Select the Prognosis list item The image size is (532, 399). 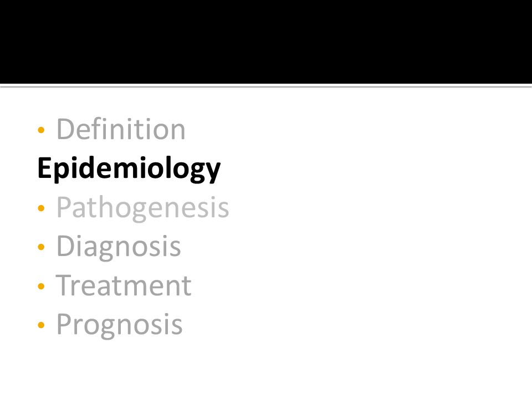pos(119,325)
